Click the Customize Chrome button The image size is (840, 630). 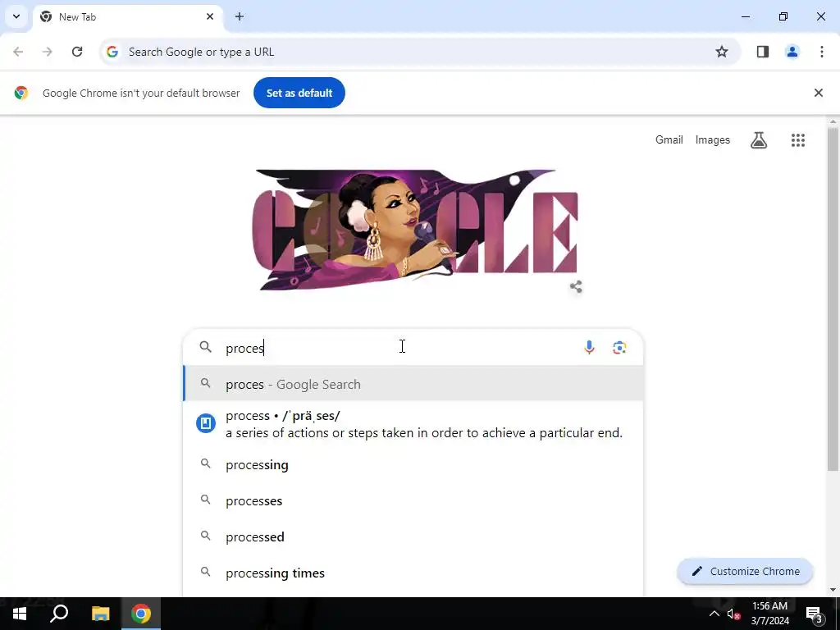[745, 571]
